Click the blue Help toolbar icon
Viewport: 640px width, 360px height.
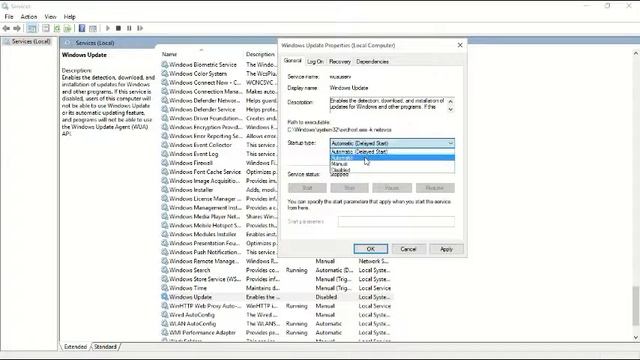[x=82, y=28]
